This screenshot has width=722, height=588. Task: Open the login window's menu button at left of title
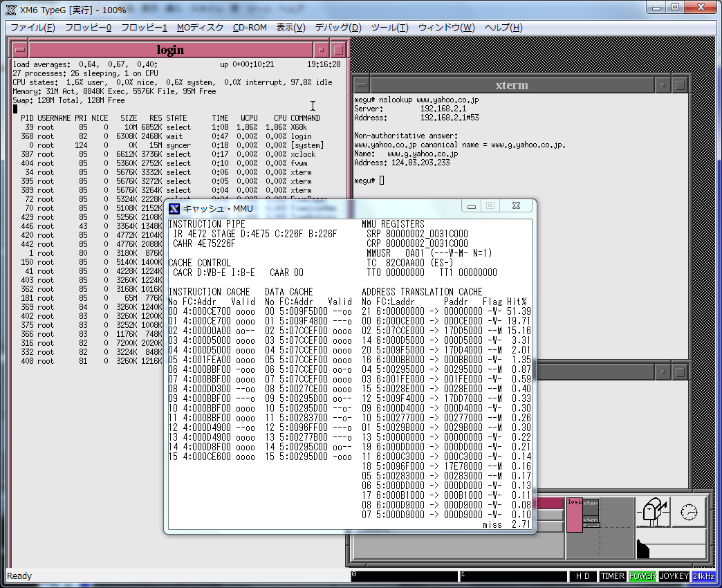[x=21, y=50]
